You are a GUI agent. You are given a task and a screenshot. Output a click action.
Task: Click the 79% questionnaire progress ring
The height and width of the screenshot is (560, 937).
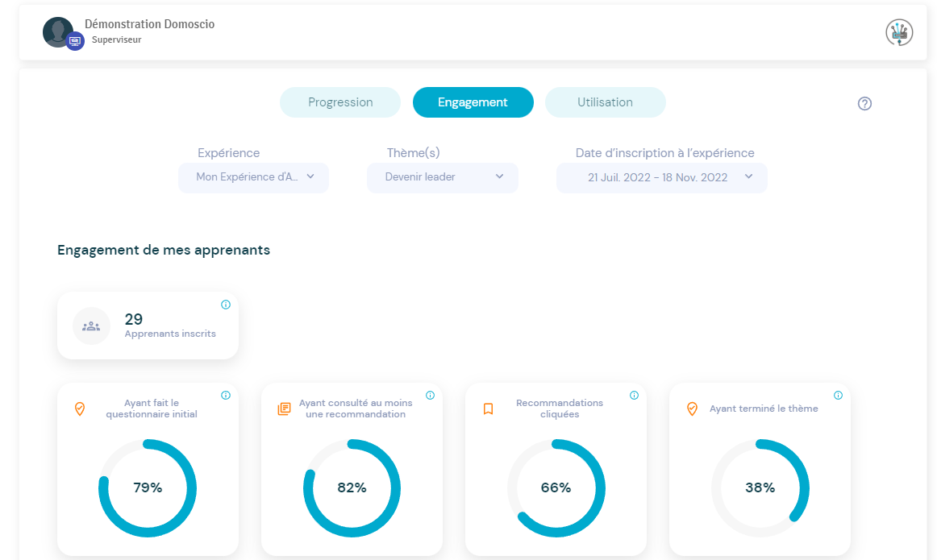[x=148, y=487]
